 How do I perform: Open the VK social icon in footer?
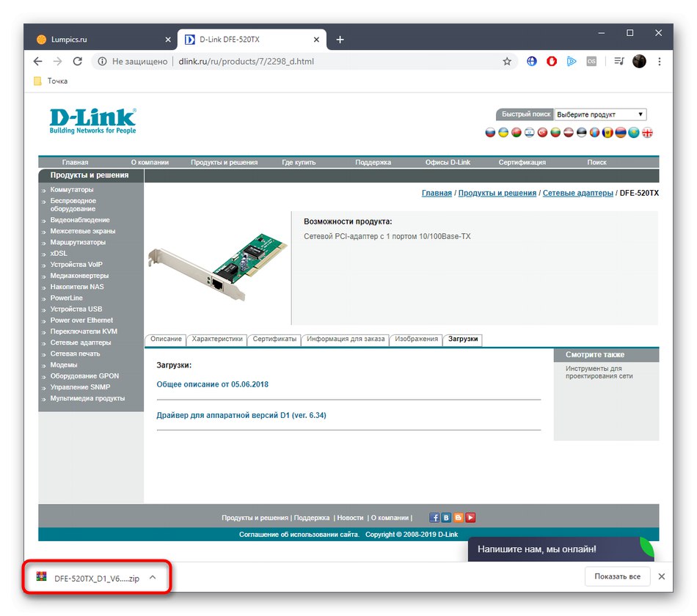click(x=446, y=518)
